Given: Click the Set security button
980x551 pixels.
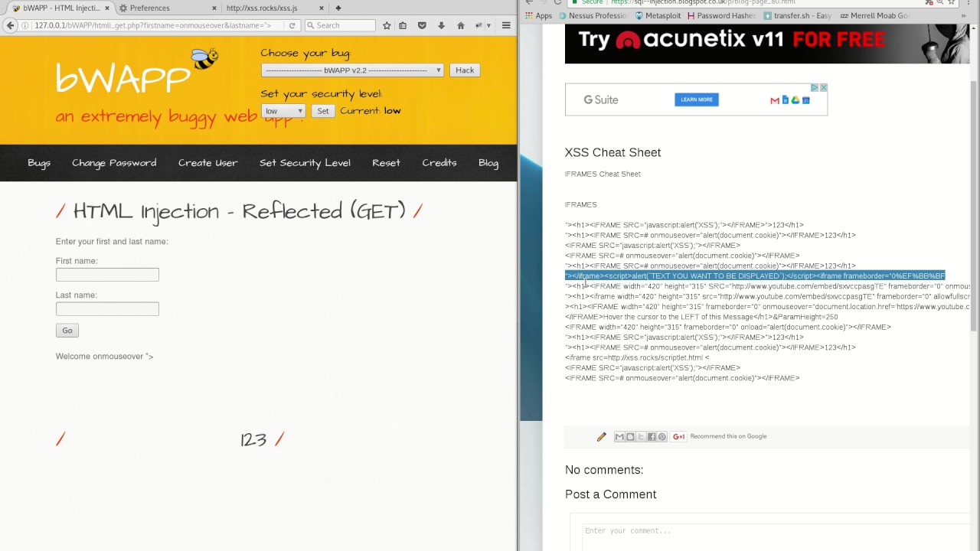Looking at the screenshot, I should [323, 111].
